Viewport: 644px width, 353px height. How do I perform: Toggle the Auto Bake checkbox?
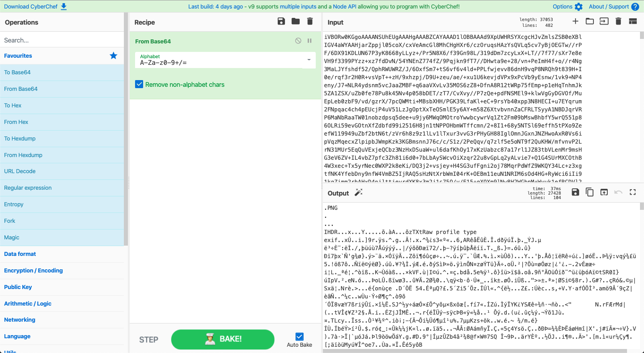point(300,336)
